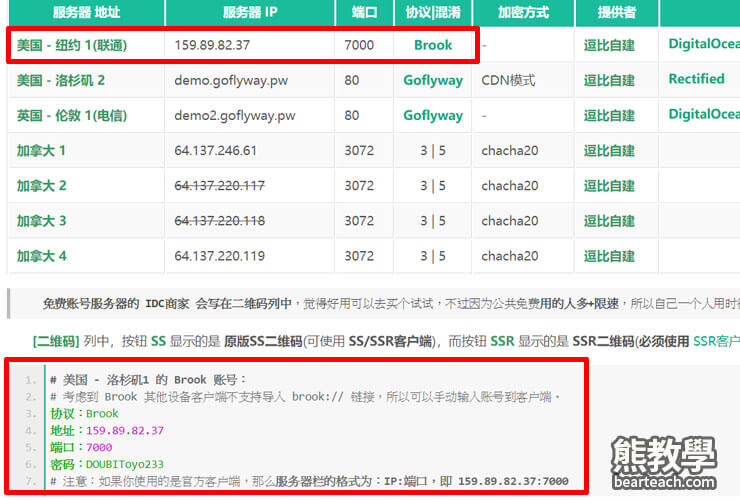
Task: Select the demo2.goflyway.pw address cell
Action: click(x=235, y=116)
